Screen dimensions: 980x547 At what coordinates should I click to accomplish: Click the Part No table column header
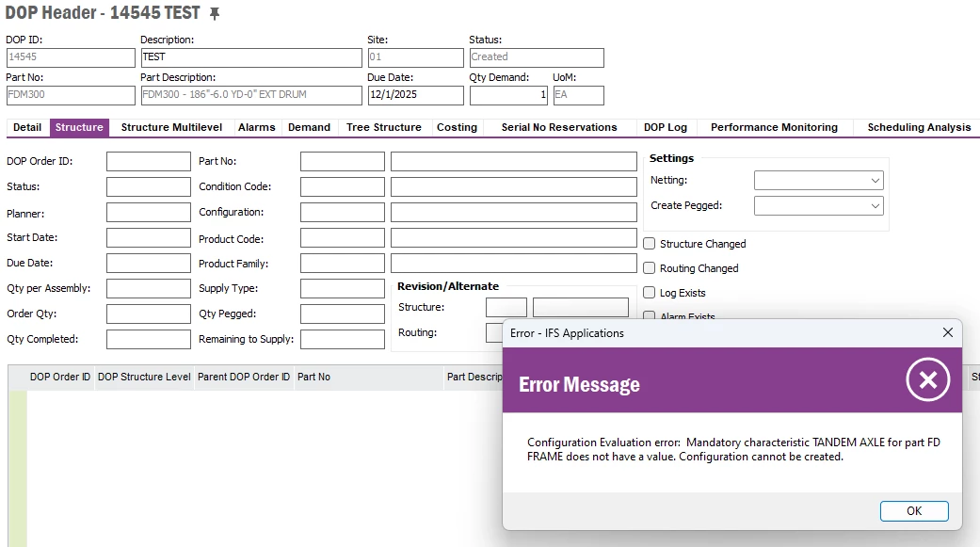(x=369, y=377)
